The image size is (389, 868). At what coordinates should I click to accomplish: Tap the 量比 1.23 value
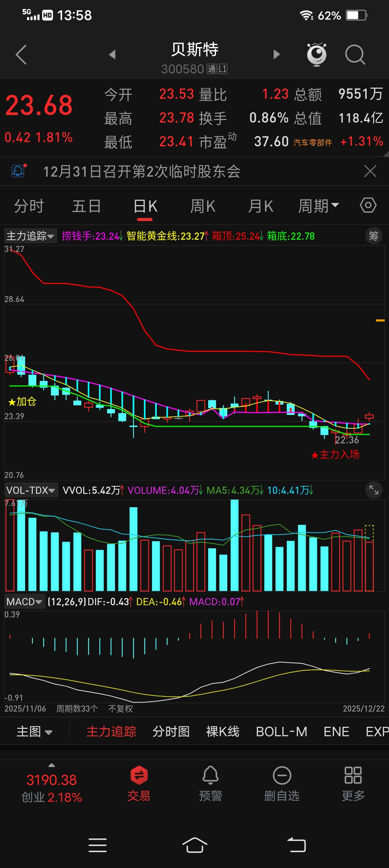(x=244, y=94)
